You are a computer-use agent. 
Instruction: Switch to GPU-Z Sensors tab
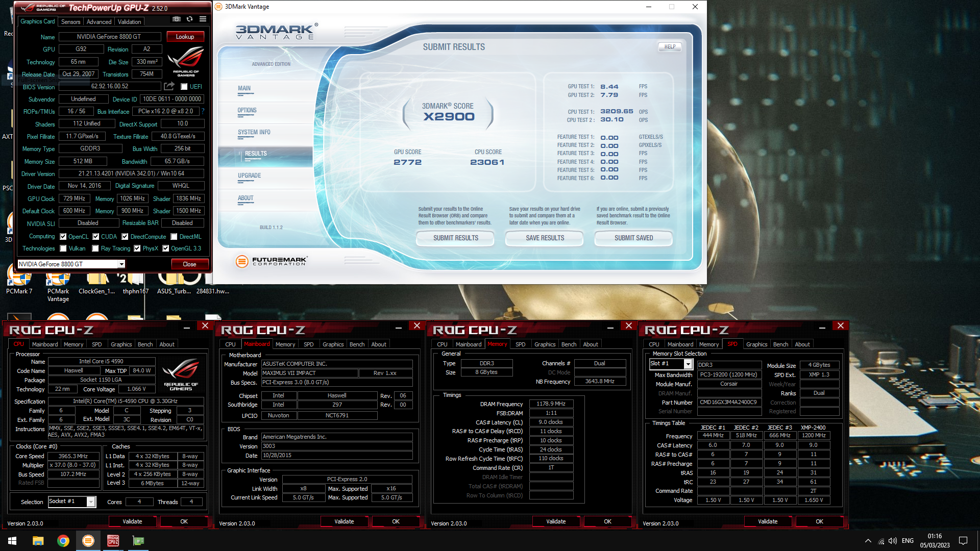(x=70, y=21)
